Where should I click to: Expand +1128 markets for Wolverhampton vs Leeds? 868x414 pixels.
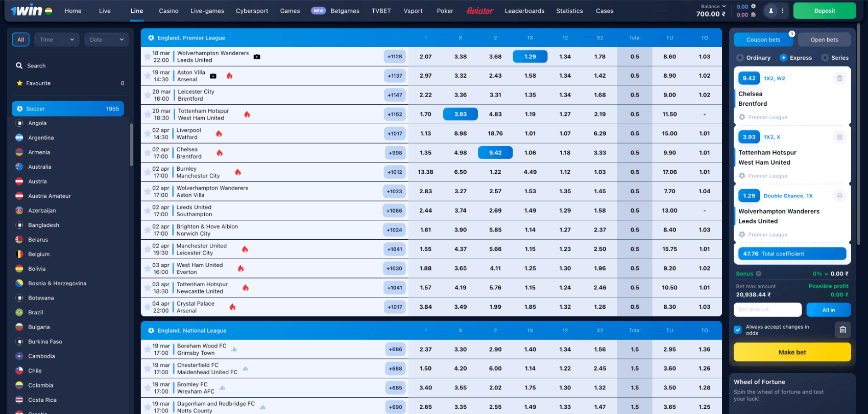(x=395, y=57)
